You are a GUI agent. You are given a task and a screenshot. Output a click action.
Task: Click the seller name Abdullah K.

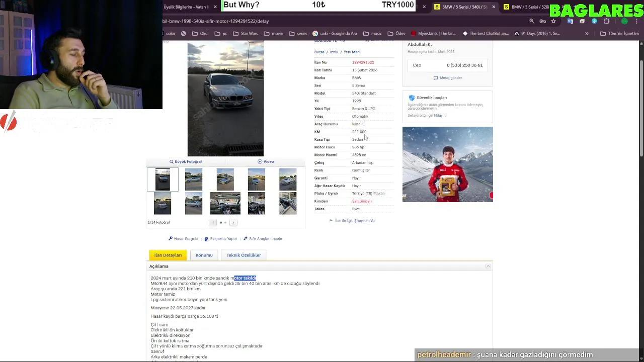point(420,45)
